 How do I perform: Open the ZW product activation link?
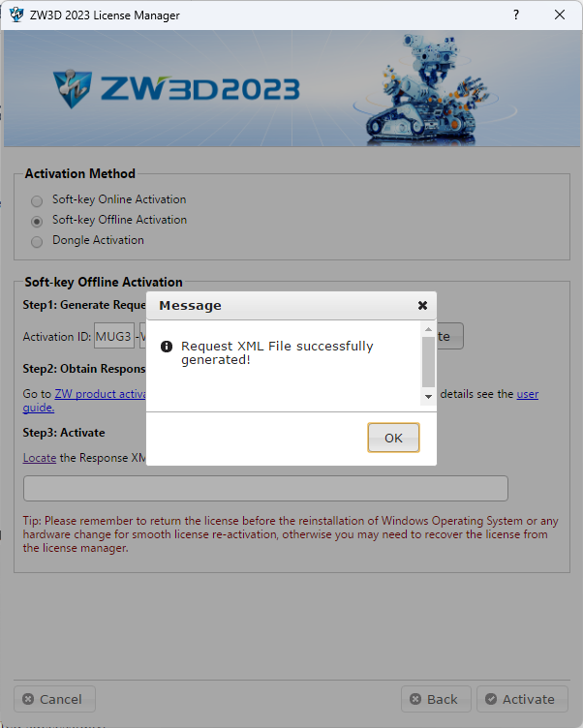(x=101, y=394)
